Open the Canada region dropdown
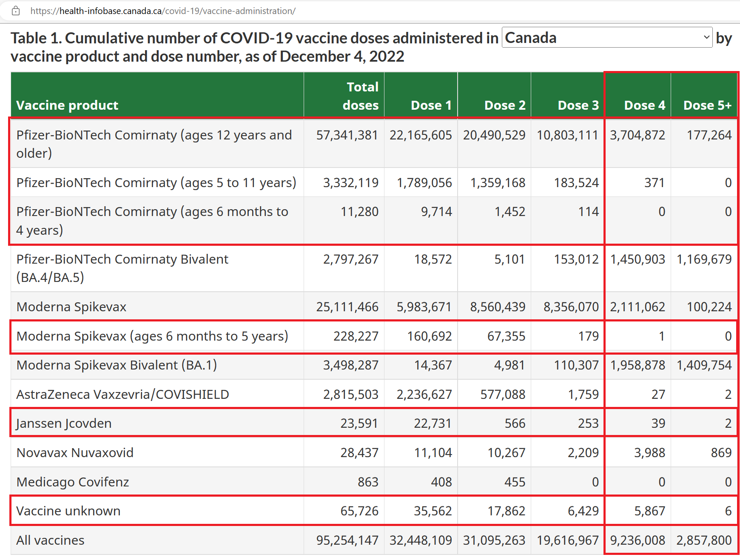The width and height of the screenshot is (740, 560). [x=607, y=37]
